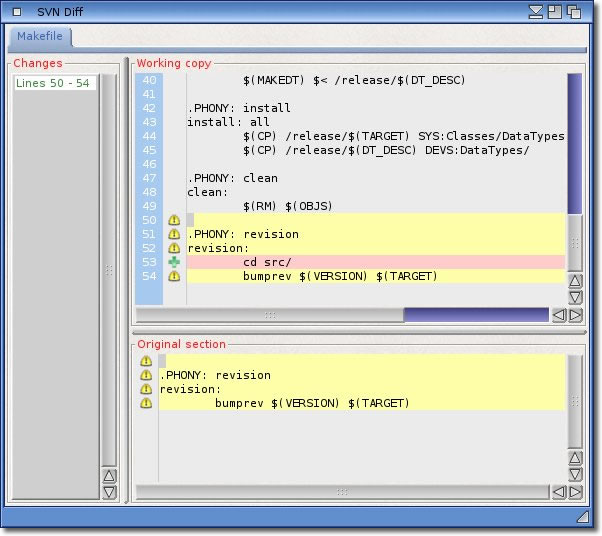Click the warning icon on line 52

(174, 248)
